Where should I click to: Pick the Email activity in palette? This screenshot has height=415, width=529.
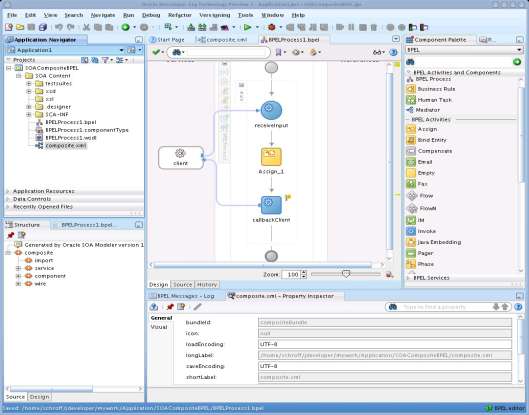[420, 162]
